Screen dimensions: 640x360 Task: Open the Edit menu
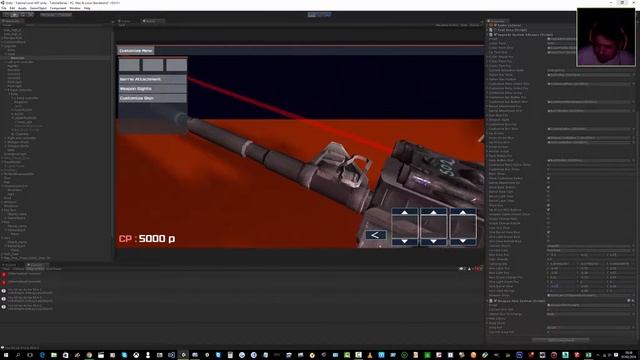point(12,8)
